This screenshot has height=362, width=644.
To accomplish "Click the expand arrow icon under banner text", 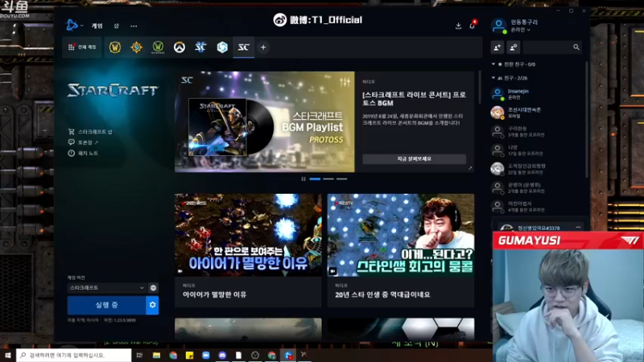I will (x=470, y=168).
